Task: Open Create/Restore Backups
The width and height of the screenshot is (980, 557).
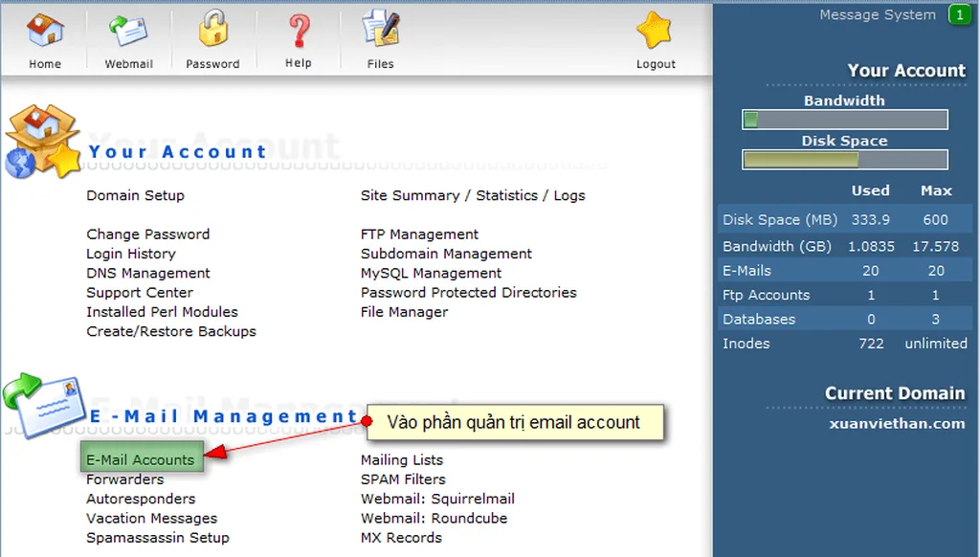Action: (x=171, y=331)
